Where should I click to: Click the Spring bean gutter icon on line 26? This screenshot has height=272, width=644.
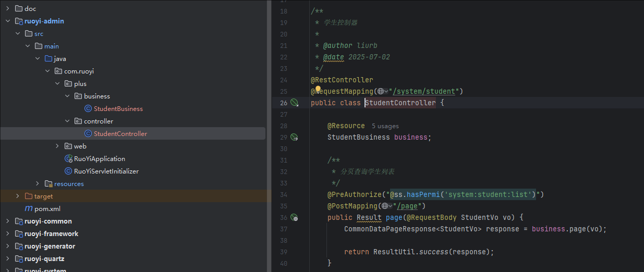(294, 103)
